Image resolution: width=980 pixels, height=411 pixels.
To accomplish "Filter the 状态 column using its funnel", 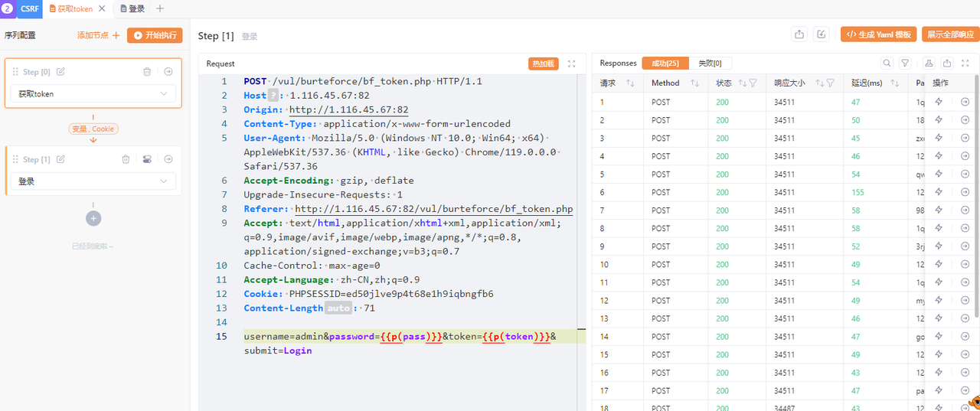I will 753,83.
